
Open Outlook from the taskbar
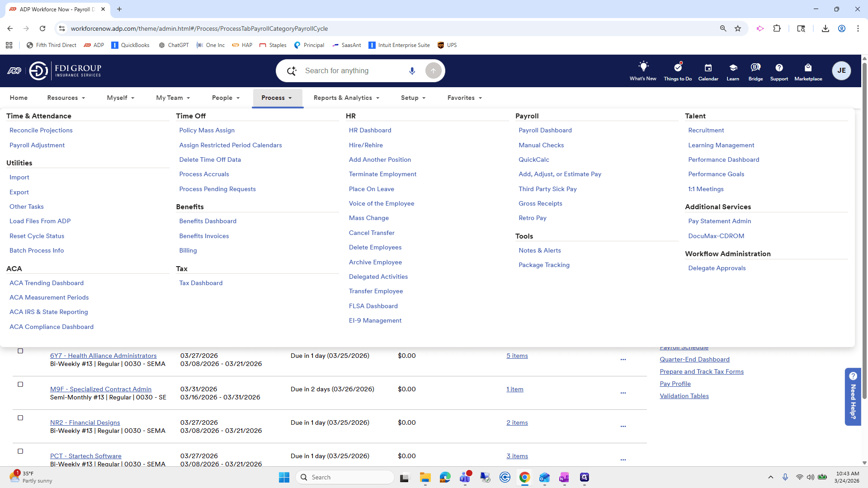click(x=544, y=477)
